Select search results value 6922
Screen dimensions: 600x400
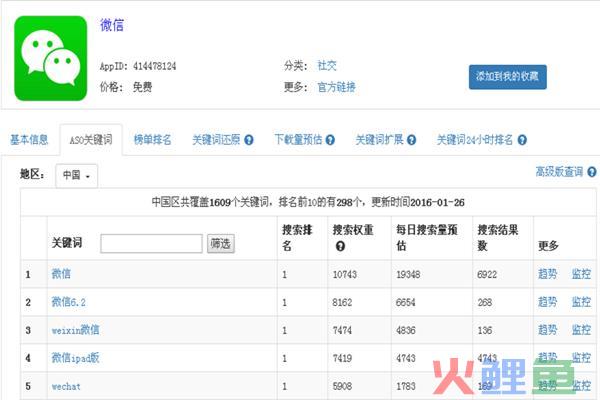tap(487, 274)
